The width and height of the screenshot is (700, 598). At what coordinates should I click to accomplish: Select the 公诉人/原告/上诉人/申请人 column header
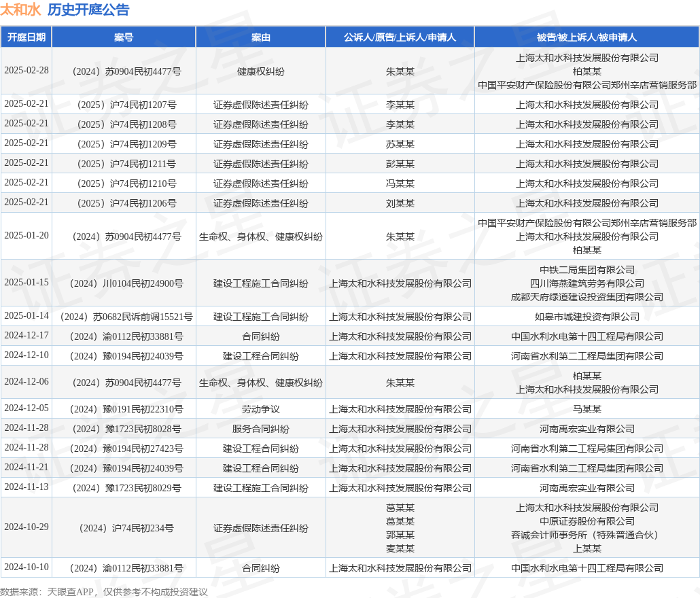pos(400,37)
